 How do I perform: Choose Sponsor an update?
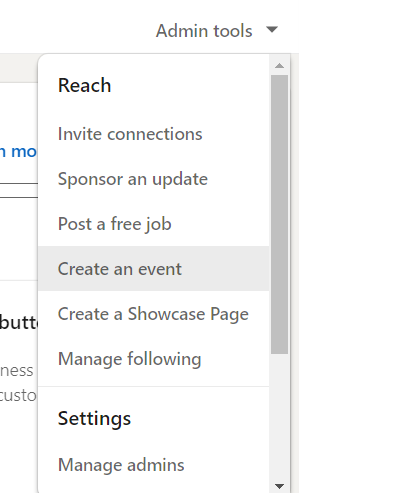pyautogui.click(x=154, y=179)
